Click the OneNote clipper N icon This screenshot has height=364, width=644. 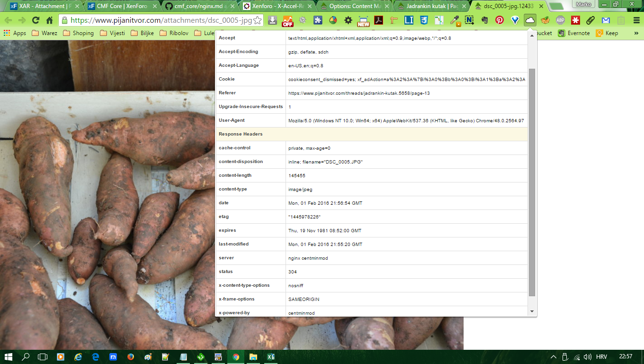(469, 20)
